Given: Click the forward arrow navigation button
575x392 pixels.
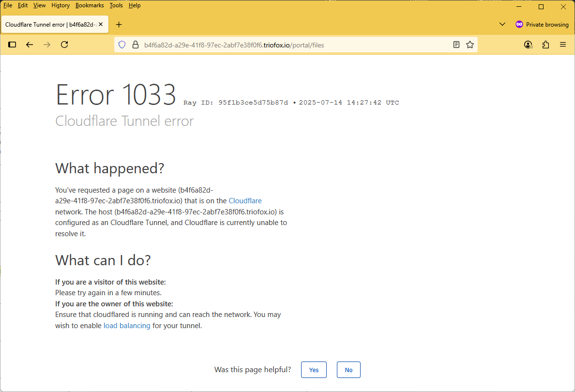Looking at the screenshot, I should [x=47, y=45].
